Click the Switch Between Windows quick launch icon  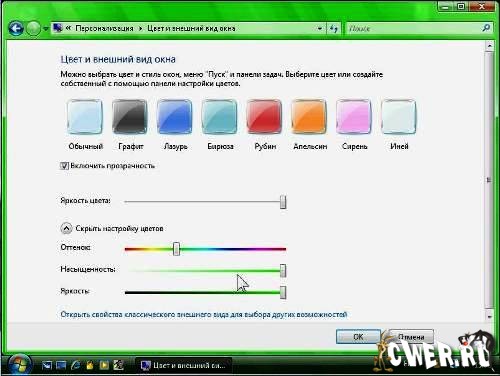click(x=61, y=365)
